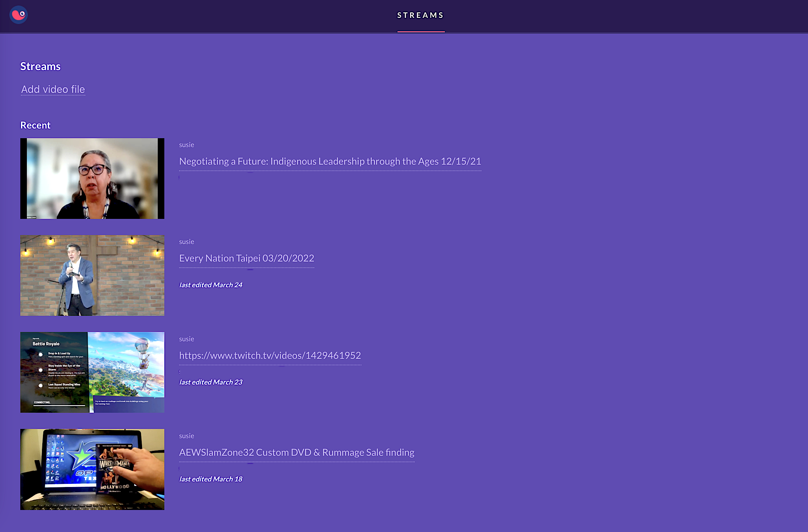This screenshot has width=808, height=532.
Task: Click the 'last edited March 18' text
Action: [x=211, y=479]
